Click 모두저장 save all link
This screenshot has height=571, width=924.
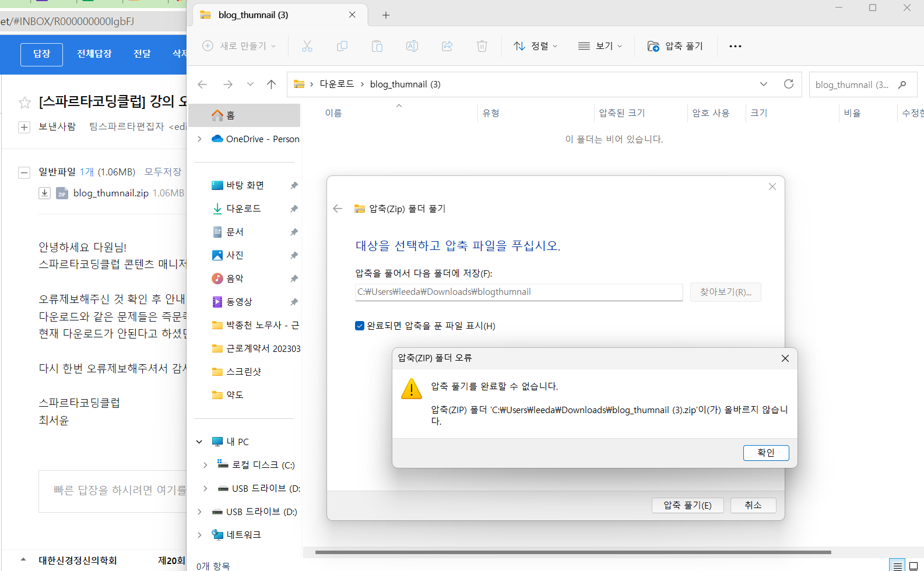tap(163, 172)
